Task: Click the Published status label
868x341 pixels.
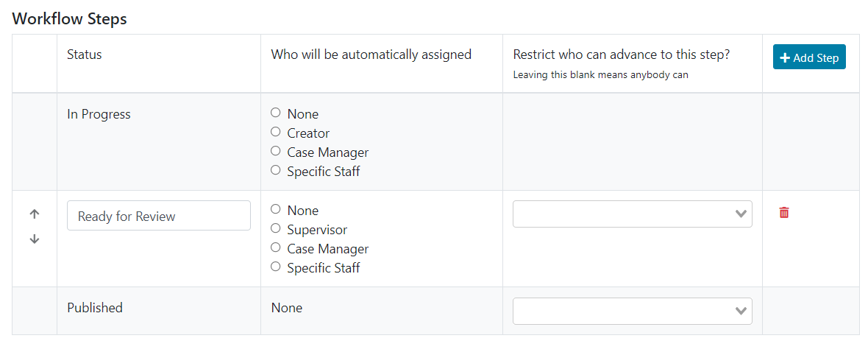Action: tap(95, 308)
